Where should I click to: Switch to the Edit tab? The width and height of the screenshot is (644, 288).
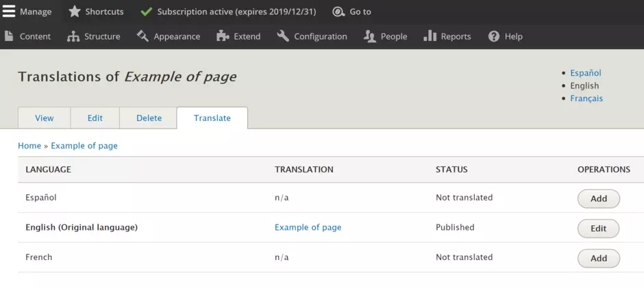(x=95, y=118)
